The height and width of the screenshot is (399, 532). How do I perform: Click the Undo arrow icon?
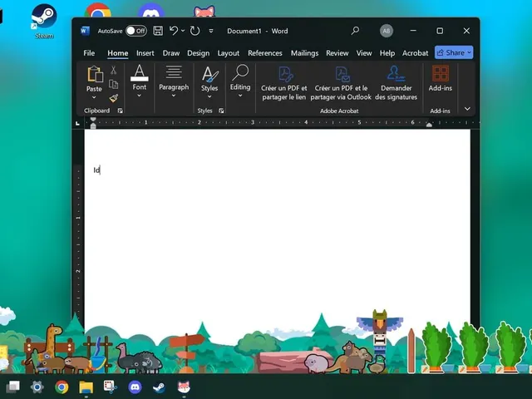(174, 31)
